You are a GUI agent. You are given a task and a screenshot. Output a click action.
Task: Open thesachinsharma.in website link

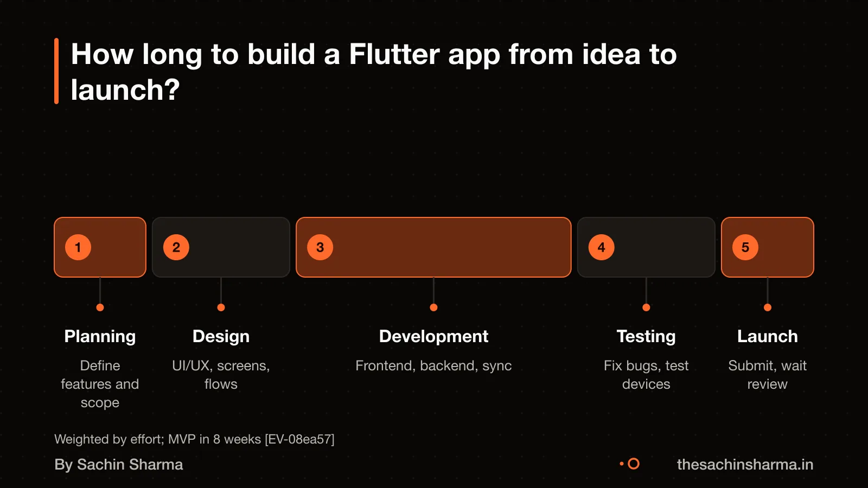745,465
